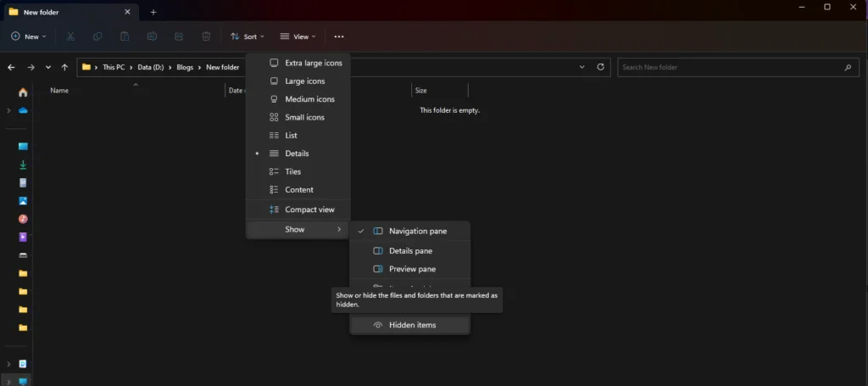Go back with the left arrow
Image resolution: width=868 pixels, height=386 pixels.
pos(11,67)
